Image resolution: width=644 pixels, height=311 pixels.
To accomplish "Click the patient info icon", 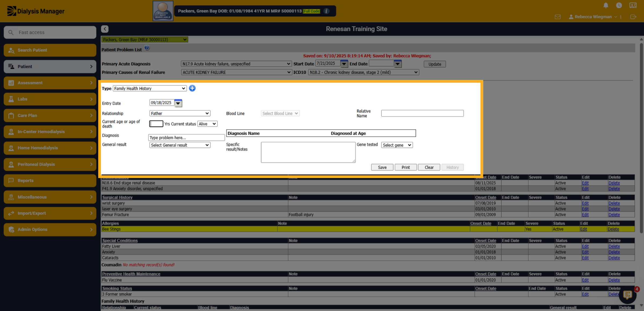I will [x=326, y=11].
